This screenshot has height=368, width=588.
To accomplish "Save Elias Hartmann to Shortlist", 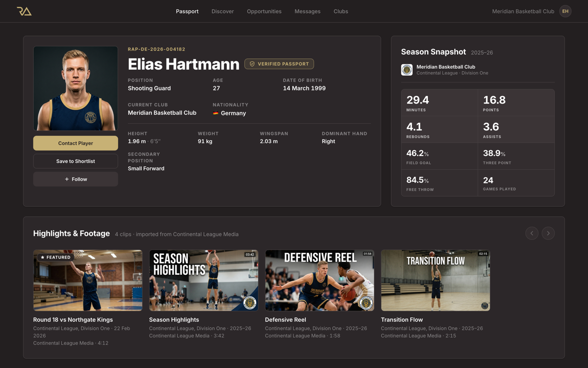I will click(x=75, y=161).
